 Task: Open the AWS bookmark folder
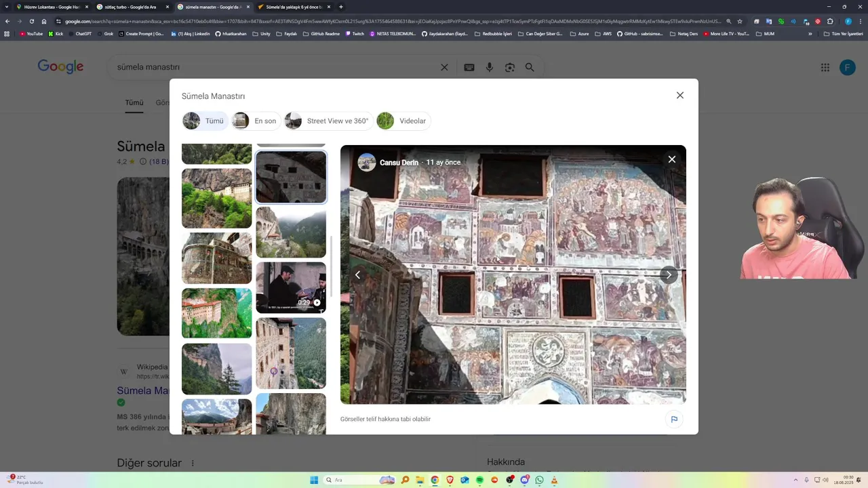click(x=604, y=34)
